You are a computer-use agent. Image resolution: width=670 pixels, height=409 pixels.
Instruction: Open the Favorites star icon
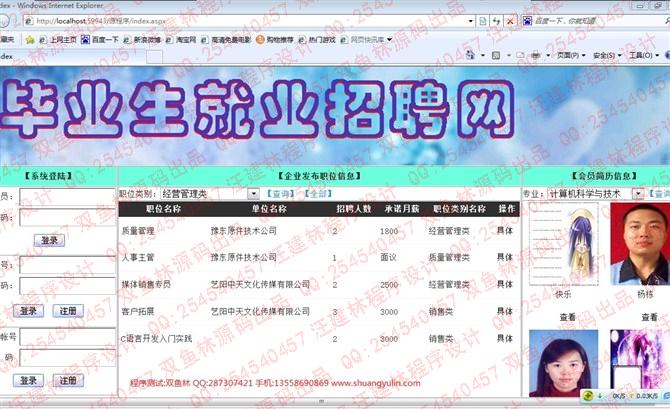[x=30, y=40]
